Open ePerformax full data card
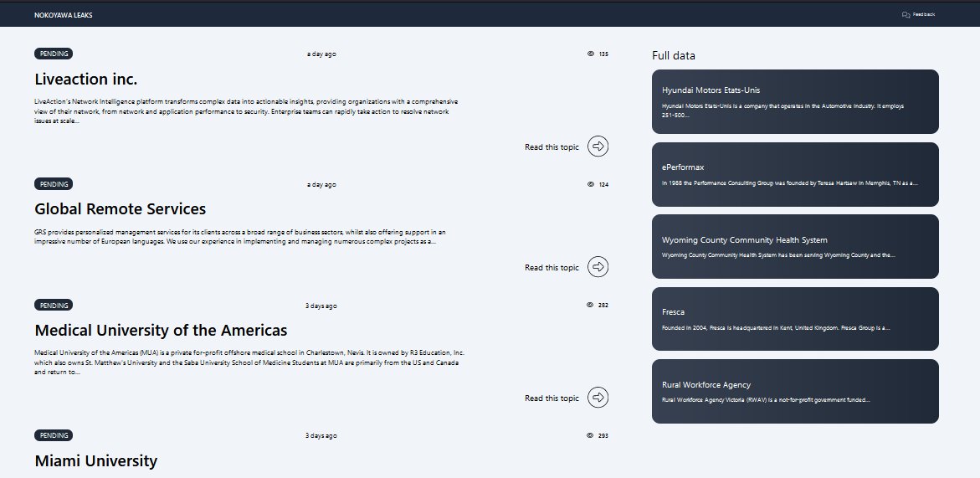 tap(795, 174)
